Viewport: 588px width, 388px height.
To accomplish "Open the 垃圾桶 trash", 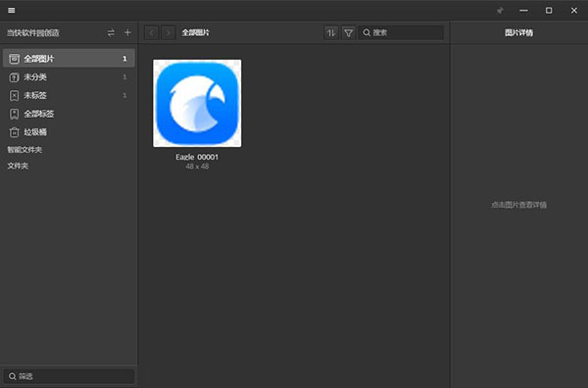I will [x=69, y=132].
